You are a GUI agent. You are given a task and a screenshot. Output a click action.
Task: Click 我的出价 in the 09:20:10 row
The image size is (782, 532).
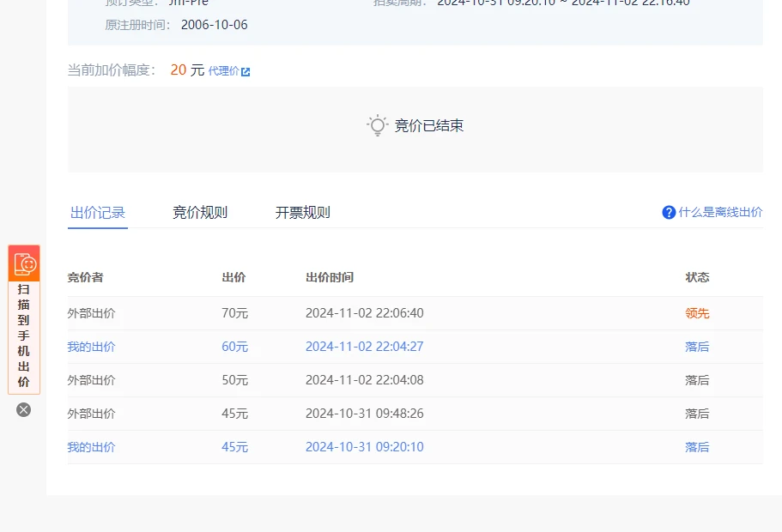click(x=91, y=447)
